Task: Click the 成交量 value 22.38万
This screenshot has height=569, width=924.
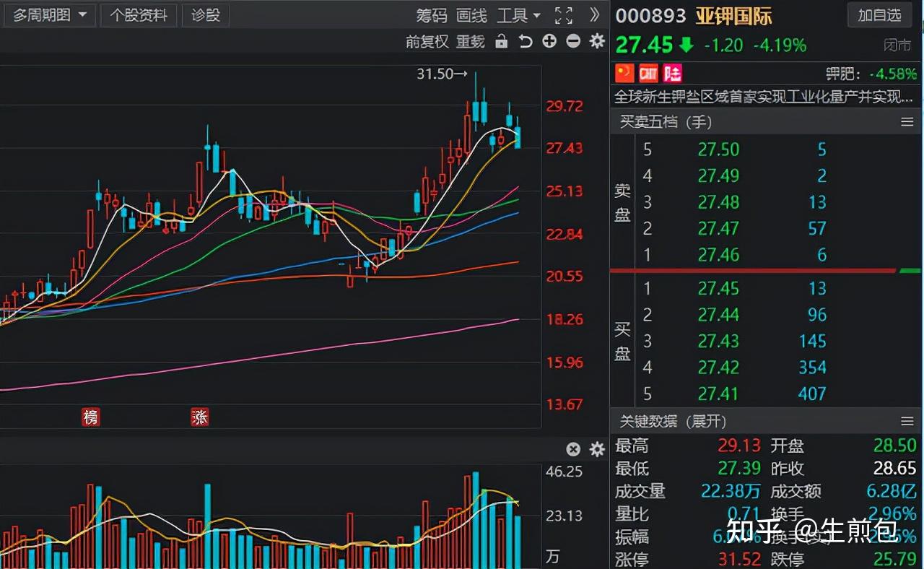Action: point(731,492)
